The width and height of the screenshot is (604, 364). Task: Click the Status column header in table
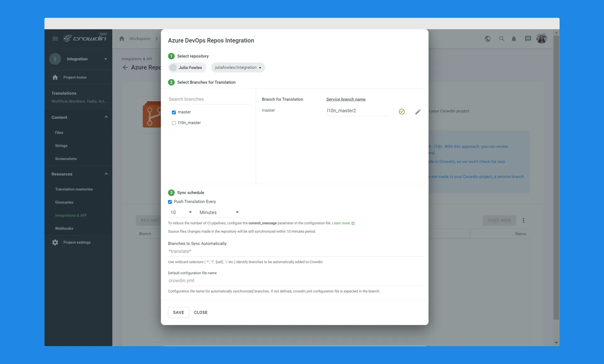(x=520, y=234)
